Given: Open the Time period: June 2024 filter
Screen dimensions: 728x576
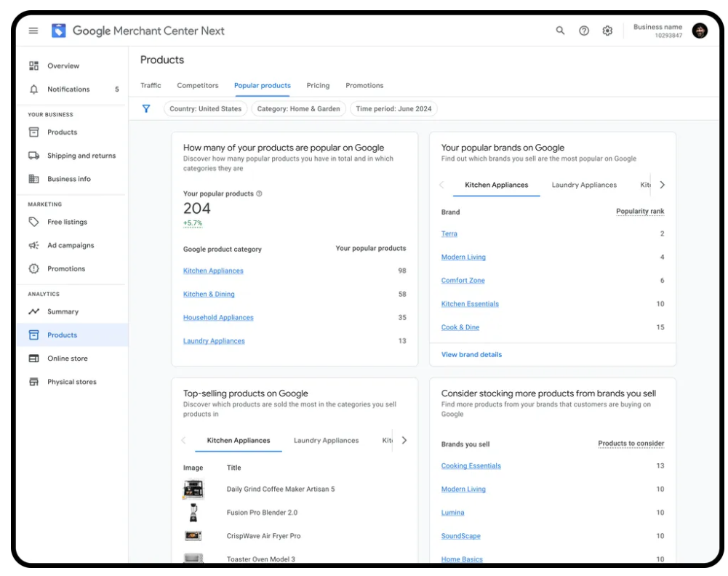Looking at the screenshot, I should click(393, 109).
